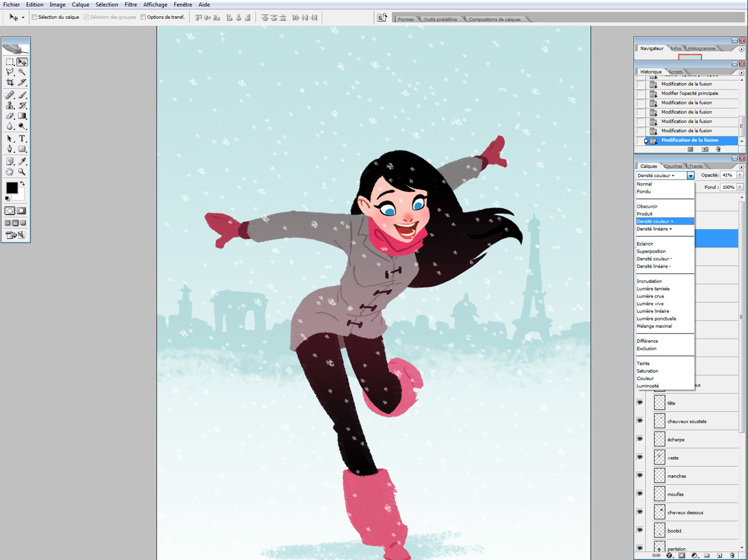
Task: Select the Gradient tool
Action: coord(22,115)
